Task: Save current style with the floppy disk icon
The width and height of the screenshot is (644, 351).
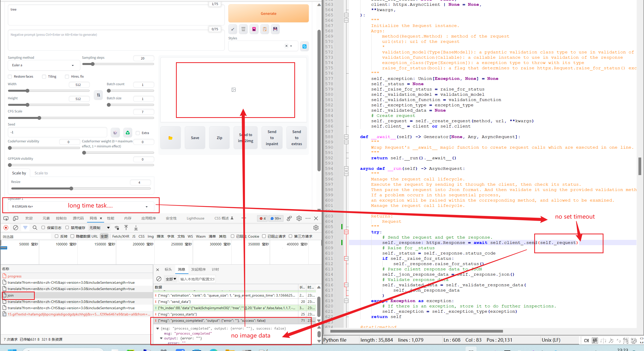Action: click(x=275, y=29)
